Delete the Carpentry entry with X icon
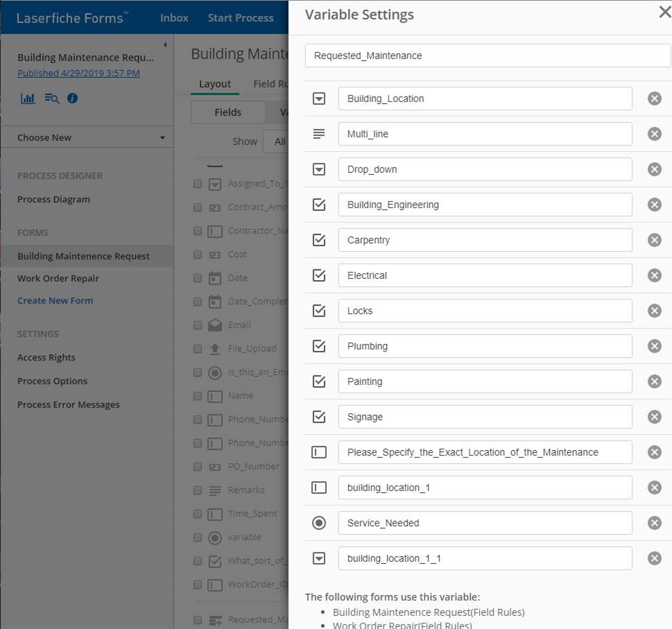This screenshot has width=672, height=629. pos(654,240)
